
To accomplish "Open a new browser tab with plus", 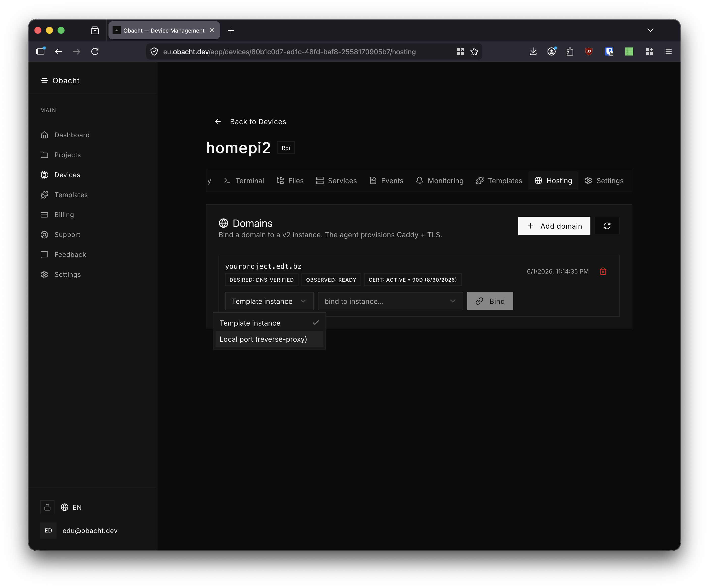I will point(231,31).
